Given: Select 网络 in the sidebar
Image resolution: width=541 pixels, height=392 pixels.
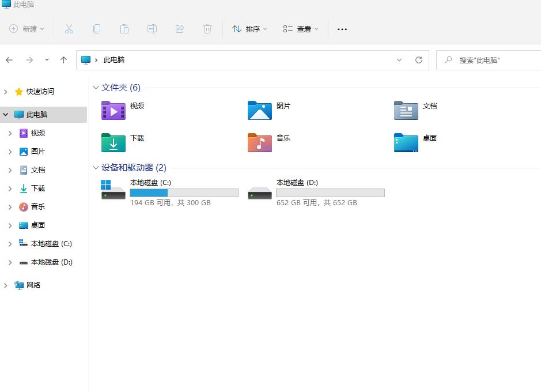Looking at the screenshot, I should click(33, 285).
